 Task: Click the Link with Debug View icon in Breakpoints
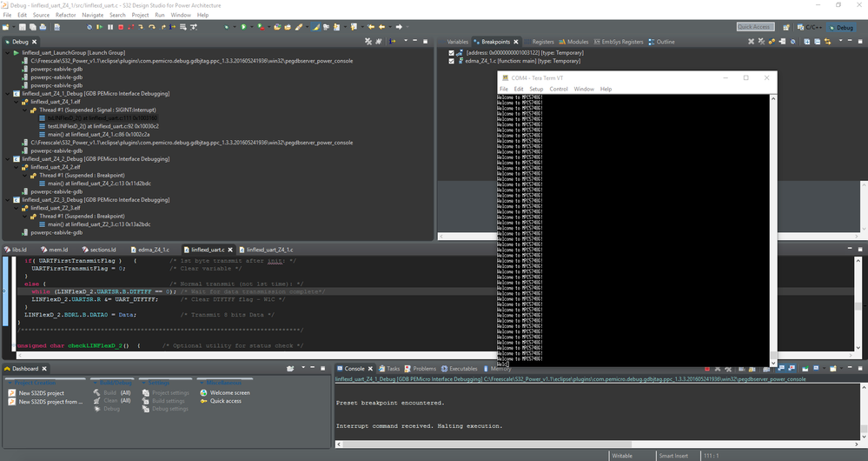[827, 42]
